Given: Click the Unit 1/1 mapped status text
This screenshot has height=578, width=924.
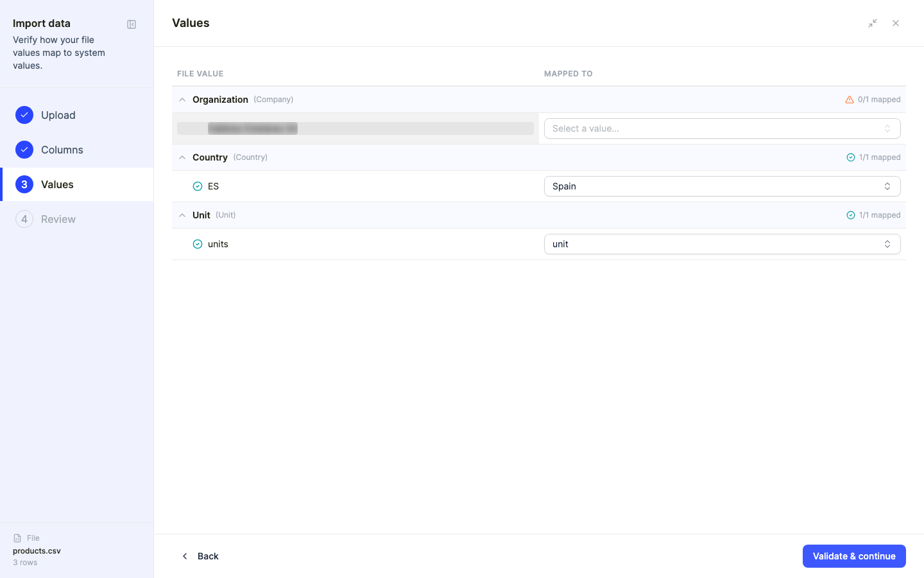Looking at the screenshot, I should pos(880,215).
